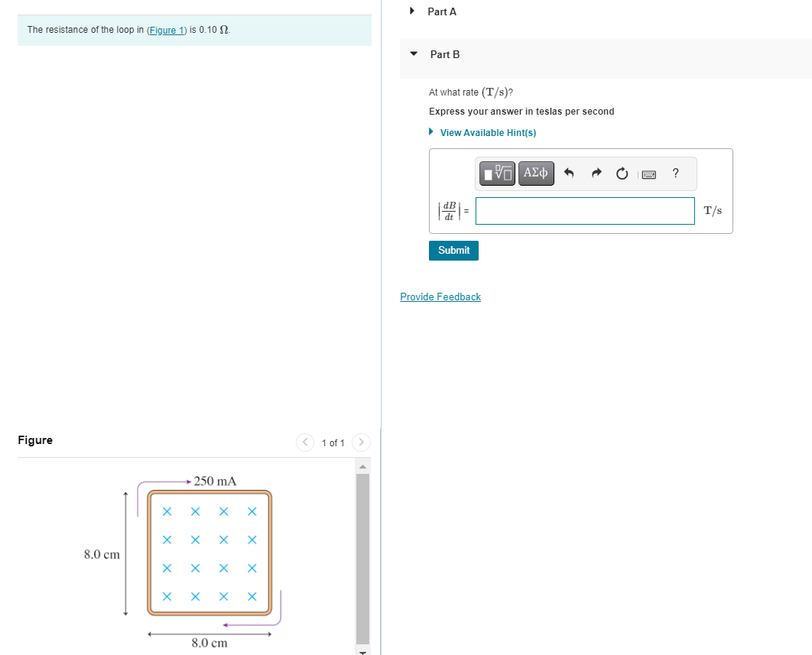Click the previous figure navigation arrow
Viewport: 812px width, 655px height.
tap(304, 443)
